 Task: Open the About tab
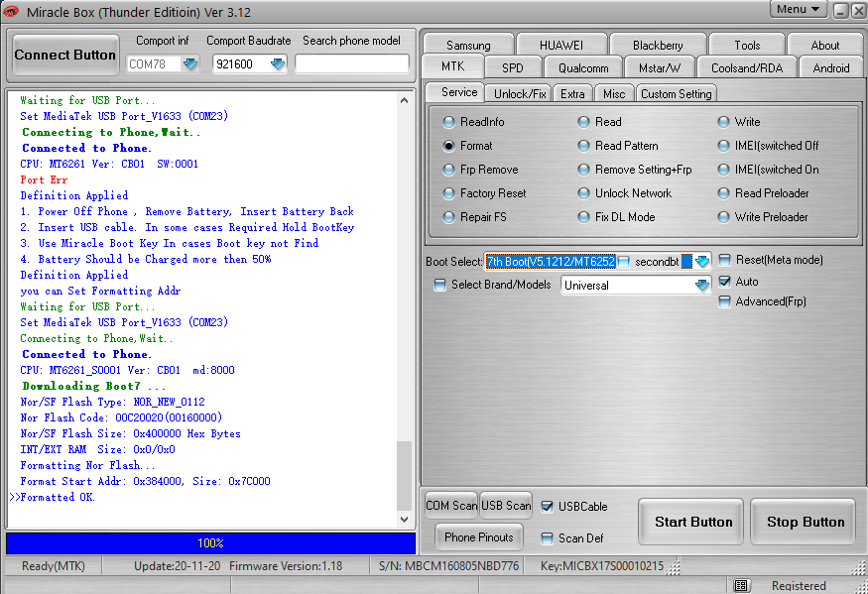(824, 46)
